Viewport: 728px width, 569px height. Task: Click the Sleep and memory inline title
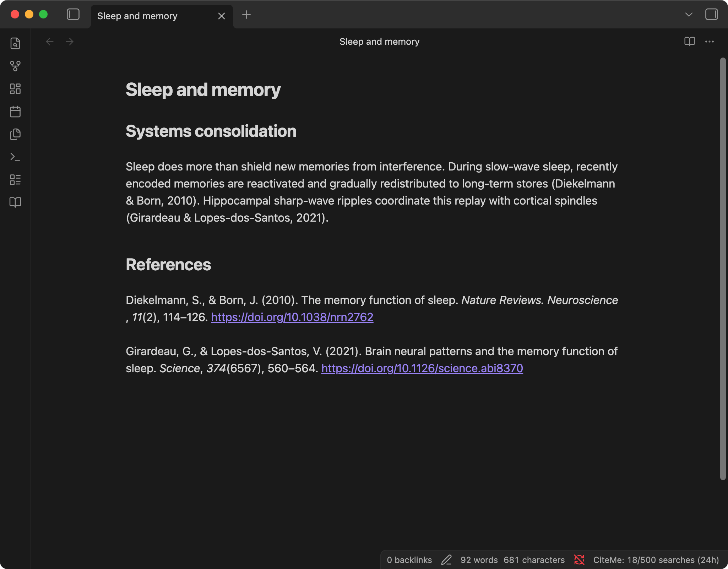coord(203,90)
